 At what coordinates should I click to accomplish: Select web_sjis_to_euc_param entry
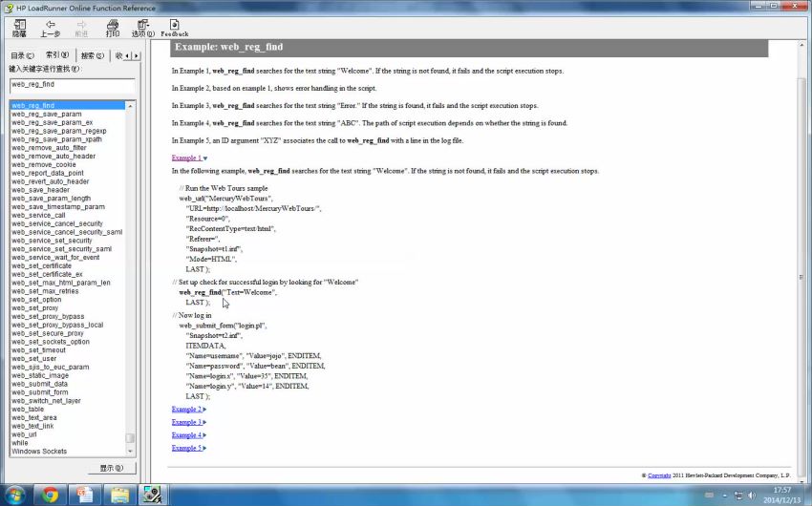coord(51,368)
